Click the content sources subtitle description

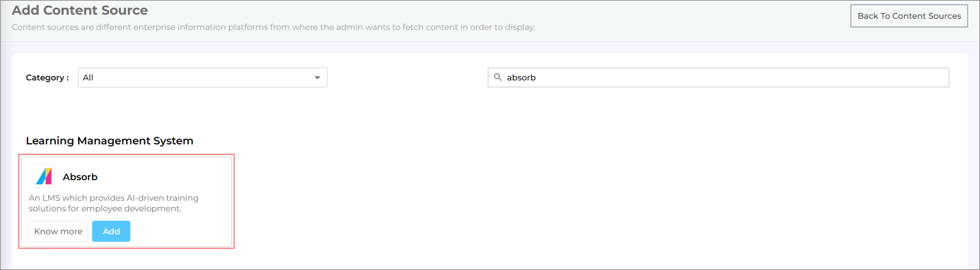[x=273, y=27]
